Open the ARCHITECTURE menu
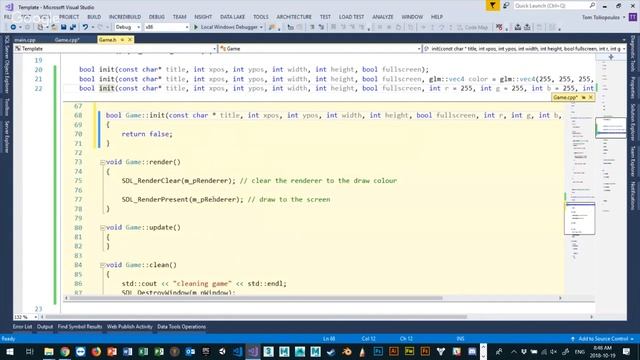The image size is (640, 360). (294, 17)
